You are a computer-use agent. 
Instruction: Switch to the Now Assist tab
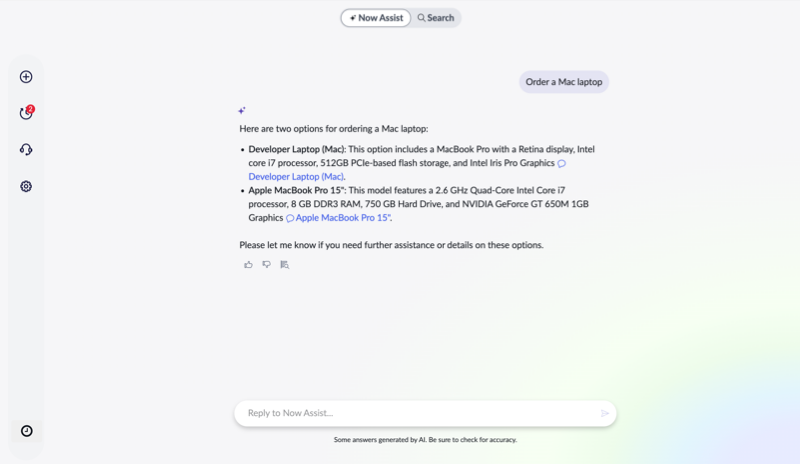(376, 18)
